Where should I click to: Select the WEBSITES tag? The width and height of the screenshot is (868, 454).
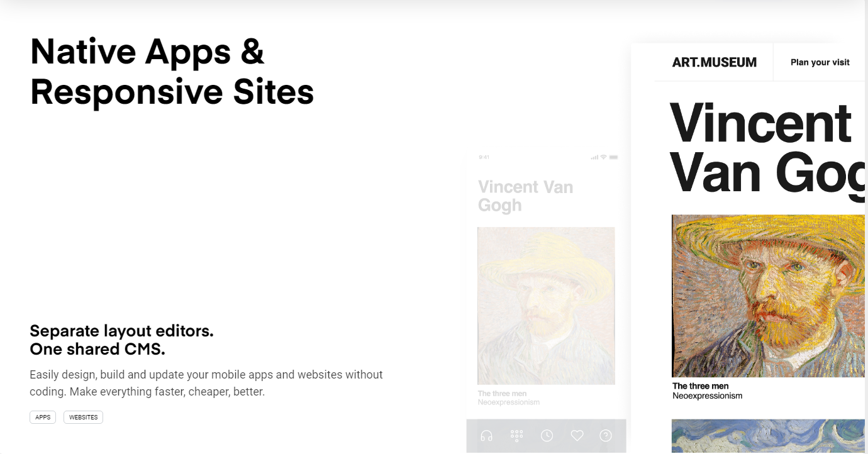(x=83, y=417)
